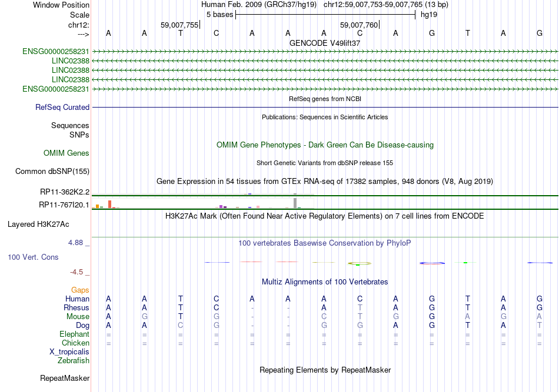Select the Dog alignment row label
The width and height of the screenshot is (559, 392).
82,326
